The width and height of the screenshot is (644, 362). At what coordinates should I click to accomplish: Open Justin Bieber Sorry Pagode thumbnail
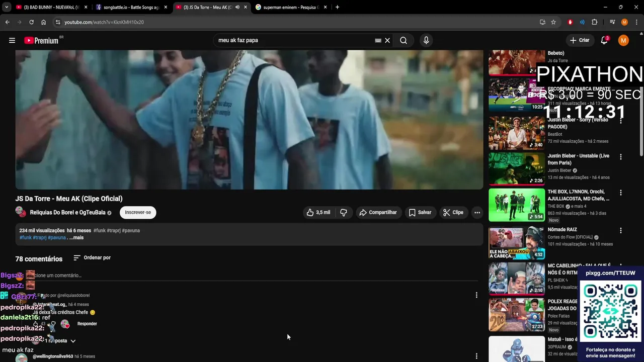coord(517,133)
